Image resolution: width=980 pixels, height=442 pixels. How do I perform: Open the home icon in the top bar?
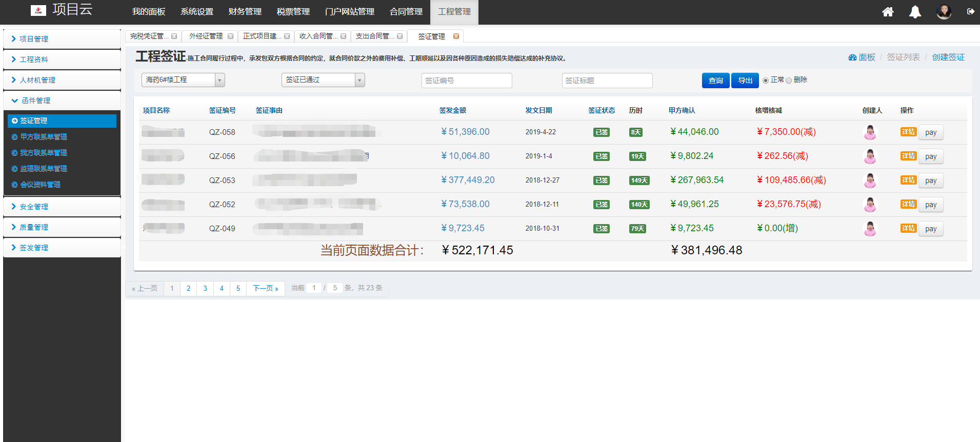pos(888,12)
